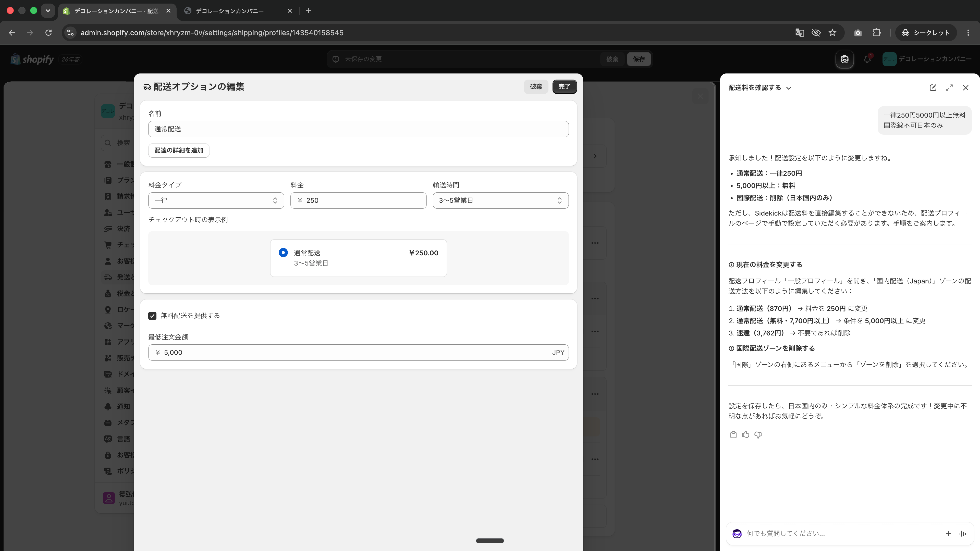Click the 最低注文金額 amount field
980x551 pixels.
(x=358, y=353)
